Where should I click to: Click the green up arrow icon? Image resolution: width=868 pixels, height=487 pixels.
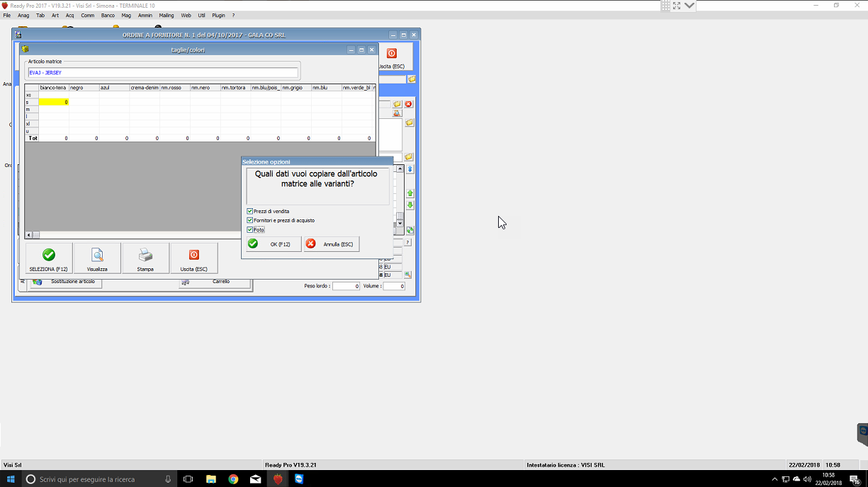point(410,193)
